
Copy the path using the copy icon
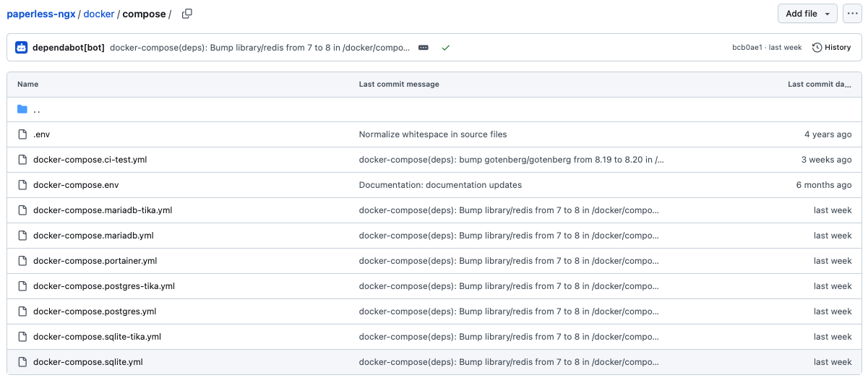[x=187, y=14]
